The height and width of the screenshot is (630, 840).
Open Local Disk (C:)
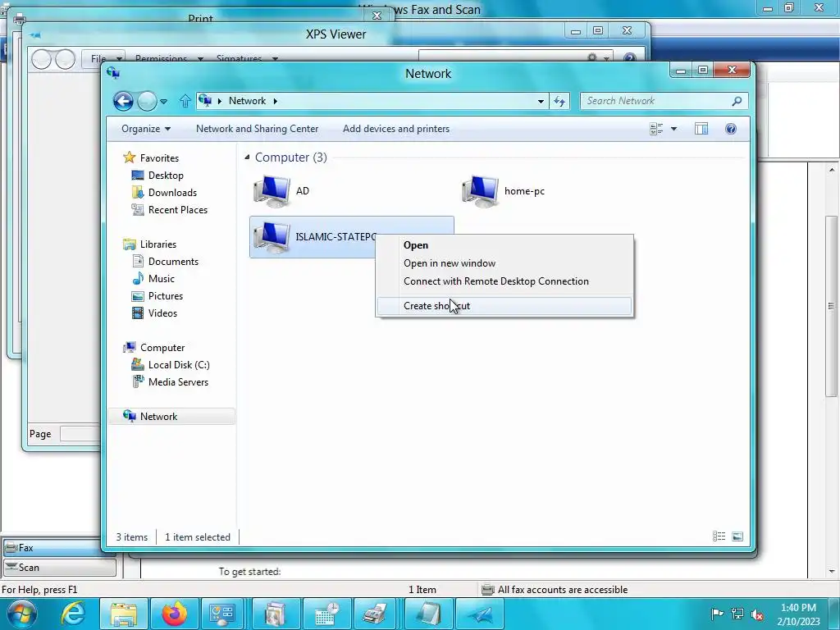click(x=178, y=365)
